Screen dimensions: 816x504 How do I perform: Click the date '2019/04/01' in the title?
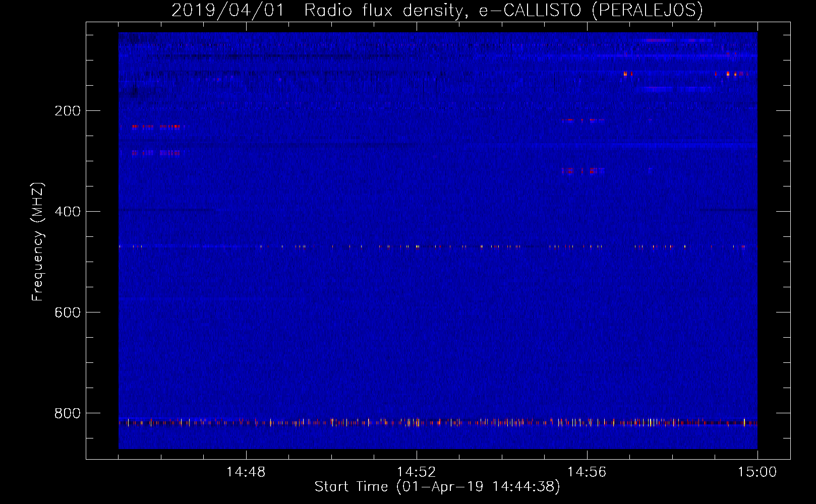[228, 11]
